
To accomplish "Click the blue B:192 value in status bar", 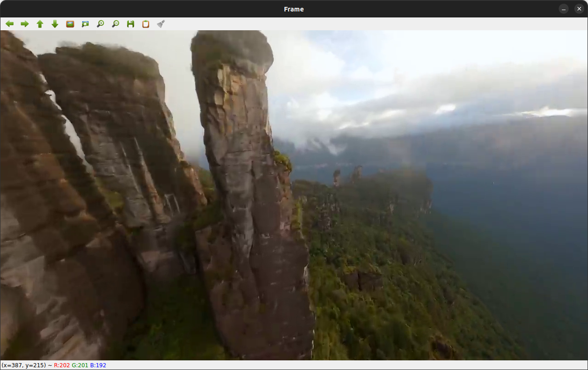I will coord(98,365).
